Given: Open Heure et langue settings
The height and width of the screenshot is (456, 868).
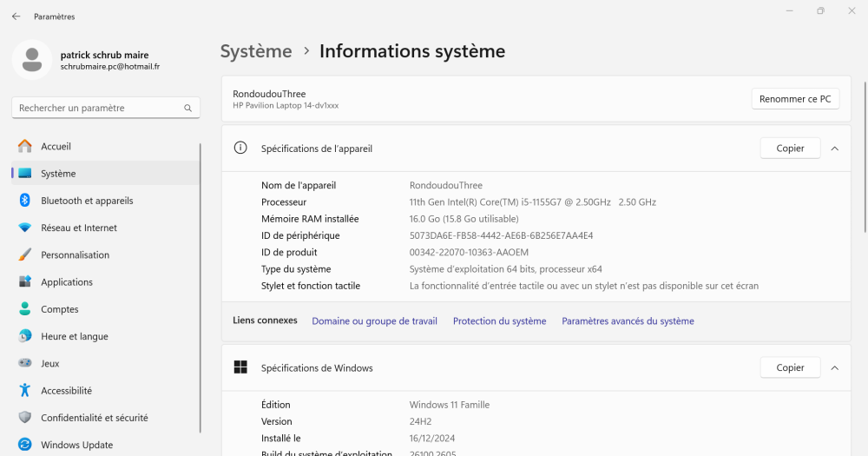Looking at the screenshot, I should (x=74, y=336).
